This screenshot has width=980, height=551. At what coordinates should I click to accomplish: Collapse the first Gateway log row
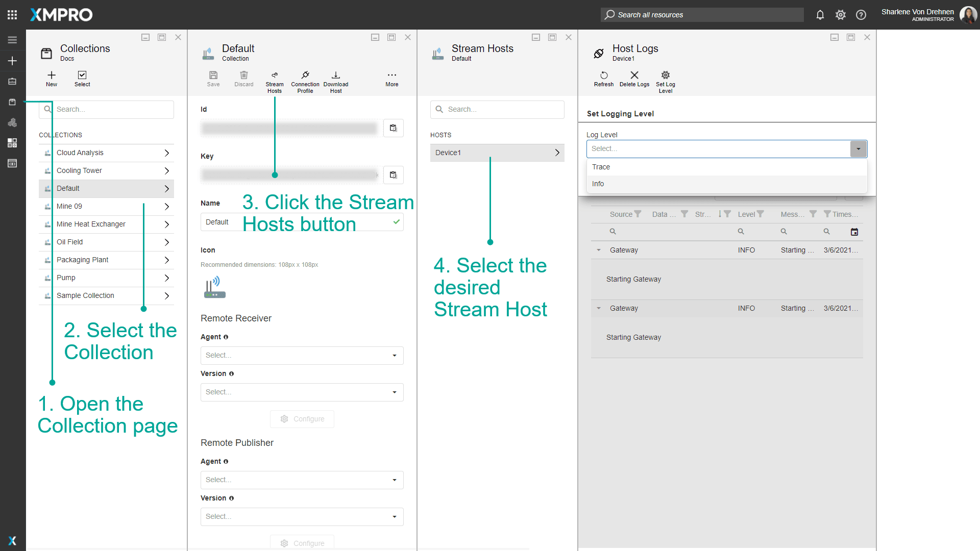point(599,250)
